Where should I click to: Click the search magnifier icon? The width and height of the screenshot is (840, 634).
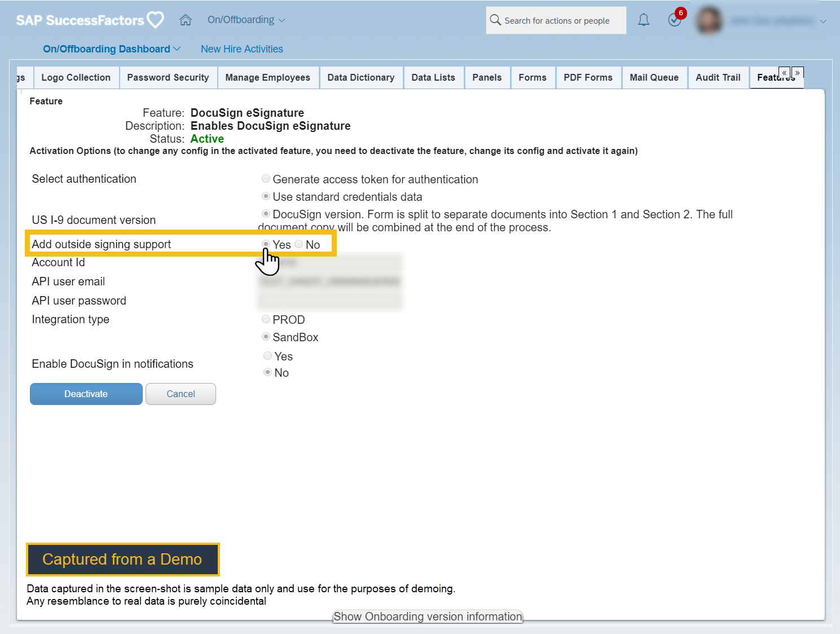495,20
